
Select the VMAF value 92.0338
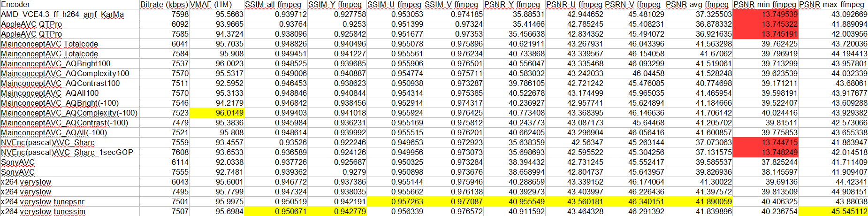[217, 162]
